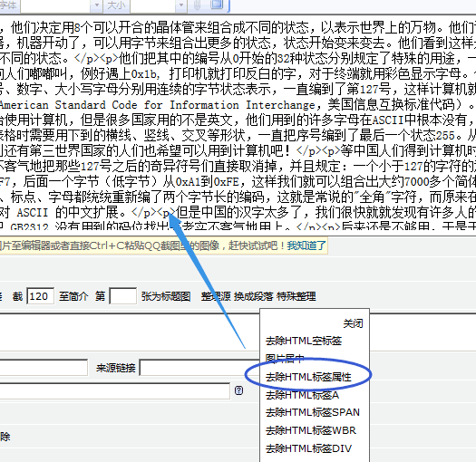Open the 大小 size dropdown arrow
Screen dimensions: 476x462
[181, 5]
